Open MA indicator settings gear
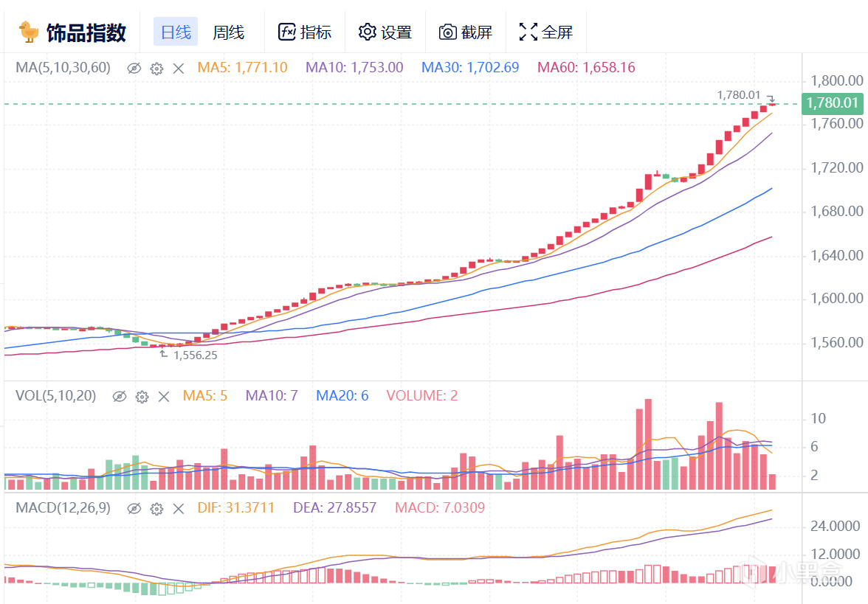 click(156, 69)
